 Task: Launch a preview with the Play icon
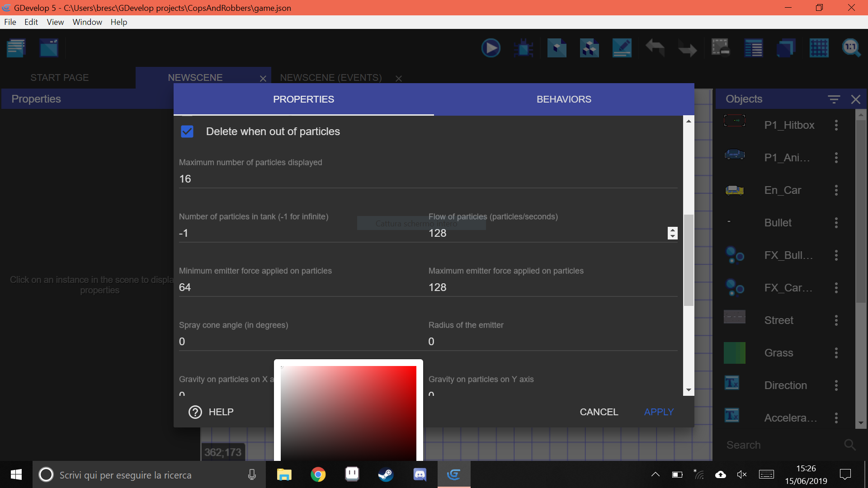[x=491, y=48]
